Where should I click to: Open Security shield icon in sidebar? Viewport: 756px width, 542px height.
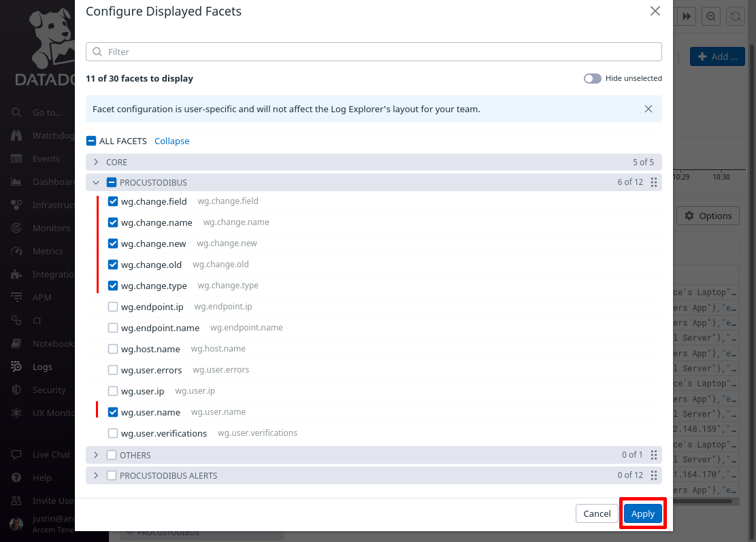16,390
